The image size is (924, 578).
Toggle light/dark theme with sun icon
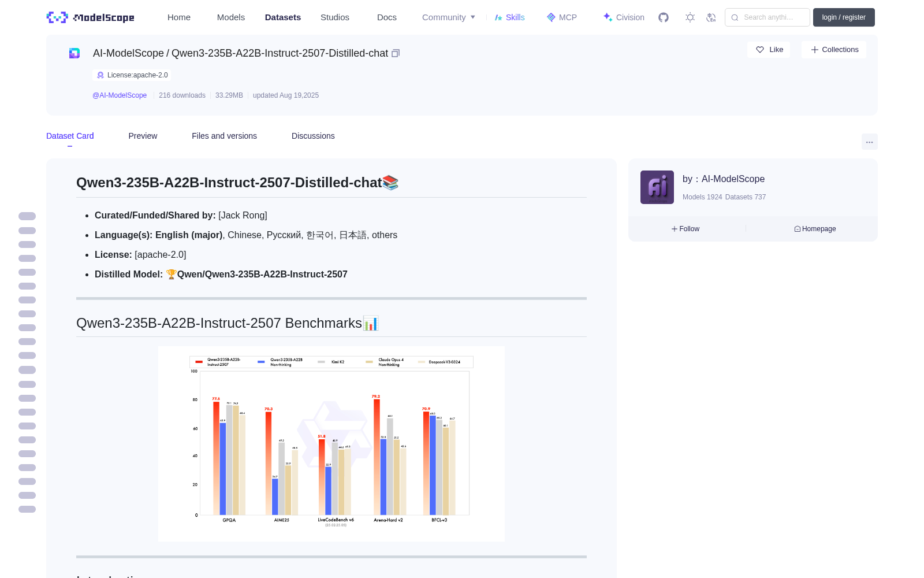(690, 17)
